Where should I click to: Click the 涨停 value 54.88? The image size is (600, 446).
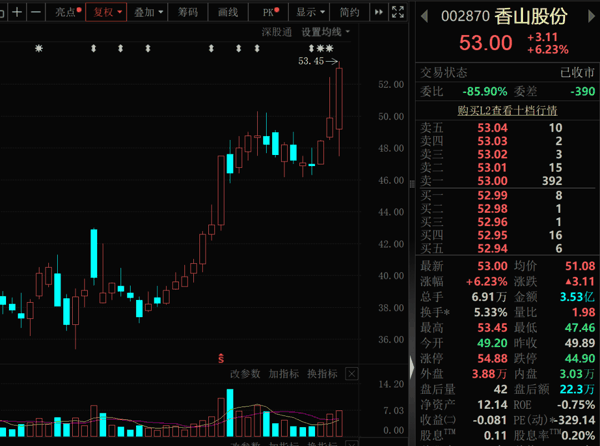(492, 359)
